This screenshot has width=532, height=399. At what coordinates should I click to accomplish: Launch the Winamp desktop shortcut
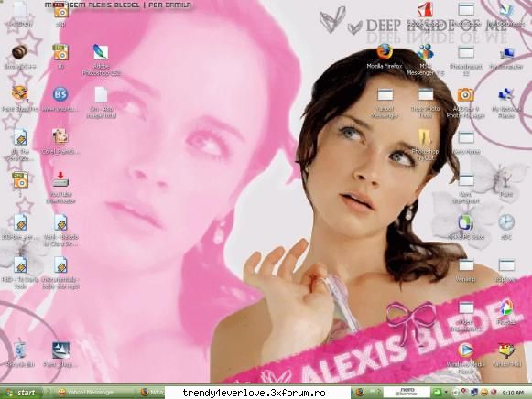click(x=466, y=265)
